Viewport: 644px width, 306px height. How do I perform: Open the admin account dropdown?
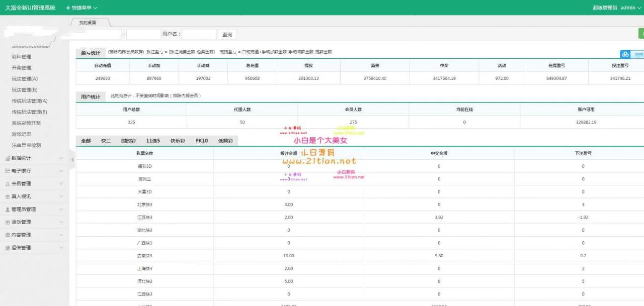pyautogui.click(x=630, y=8)
